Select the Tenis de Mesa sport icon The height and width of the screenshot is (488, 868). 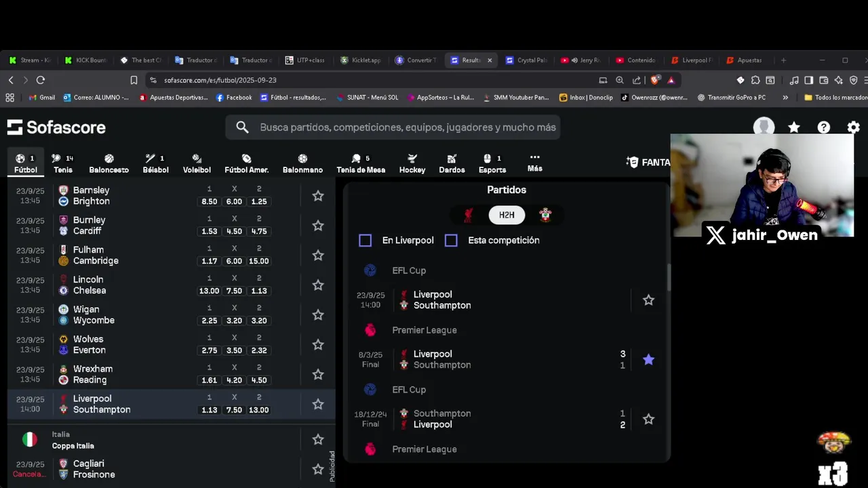click(x=361, y=163)
